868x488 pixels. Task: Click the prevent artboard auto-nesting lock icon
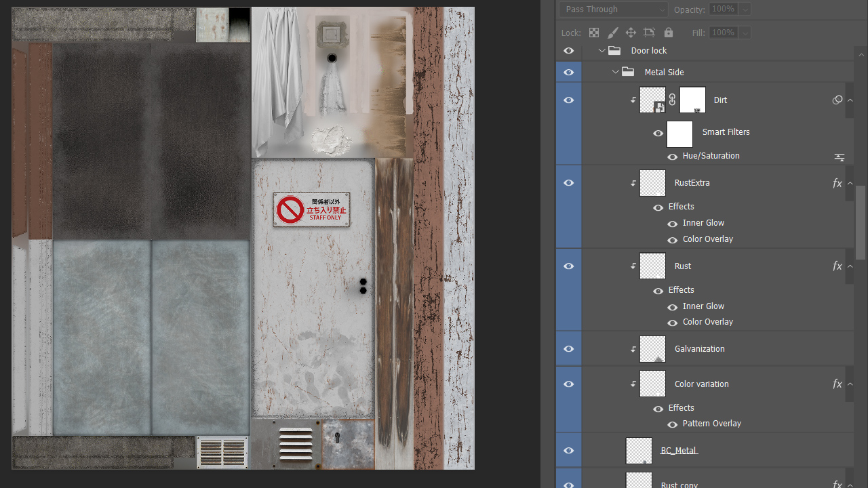(x=649, y=33)
